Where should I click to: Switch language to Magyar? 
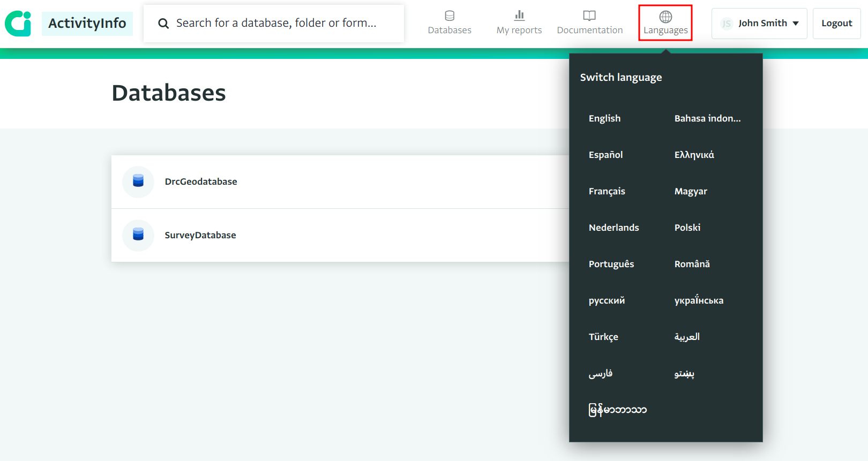(x=691, y=191)
